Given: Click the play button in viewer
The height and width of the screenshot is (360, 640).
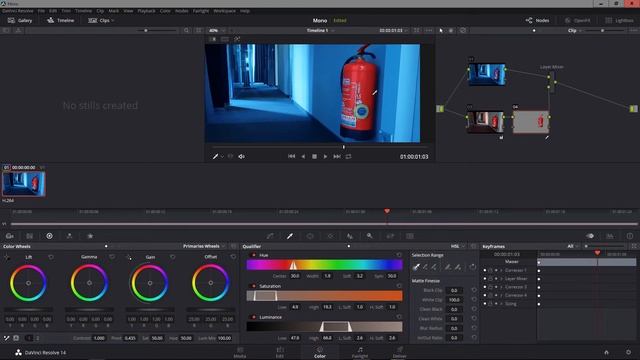Looking at the screenshot, I should click(x=325, y=156).
